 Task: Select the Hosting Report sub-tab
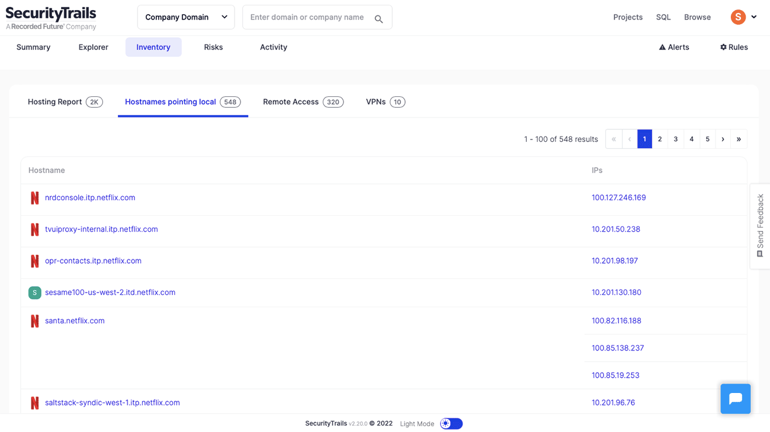pos(65,102)
